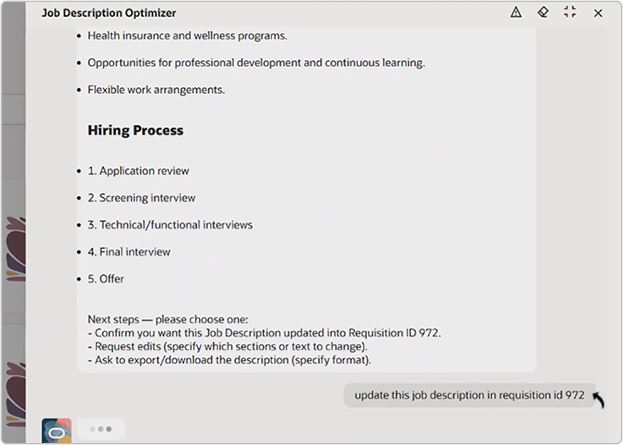This screenshot has width=623, height=445.
Task: Clear chat using the eraser icon
Action: pyautogui.click(x=543, y=12)
